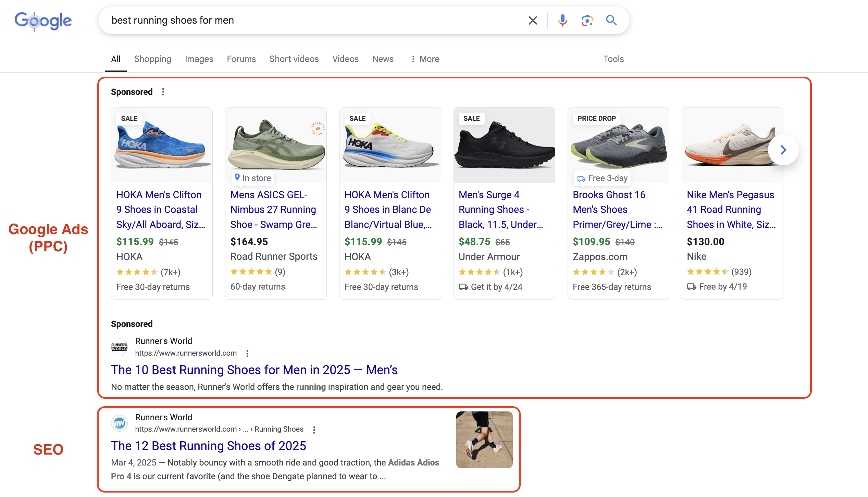The width and height of the screenshot is (868, 497).
Task: Click the blue HOKA Clifton 9 shoe image
Action: (x=162, y=145)
